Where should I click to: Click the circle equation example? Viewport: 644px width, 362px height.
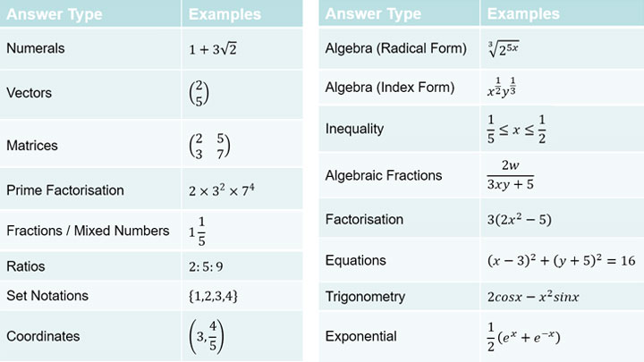click(x=561, y=260)
